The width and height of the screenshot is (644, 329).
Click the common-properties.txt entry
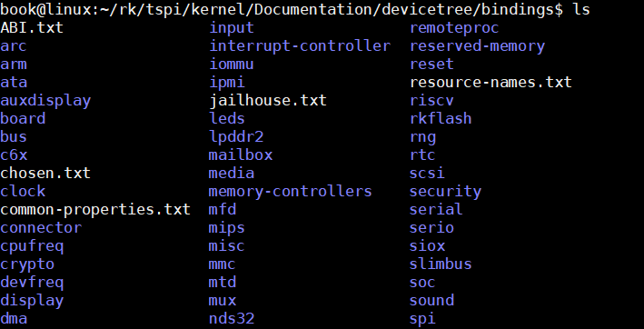95,210
